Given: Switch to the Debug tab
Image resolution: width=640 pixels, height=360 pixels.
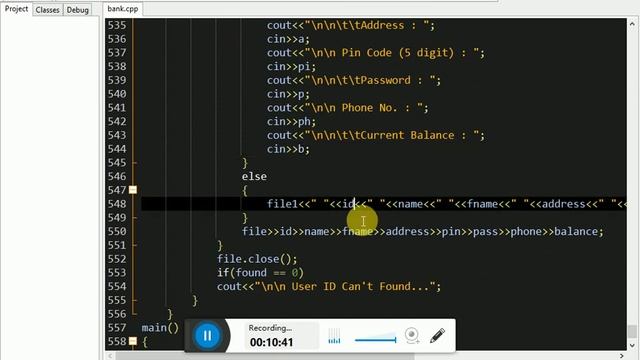Looking at the screenshot, I should (x=78, y=10).
